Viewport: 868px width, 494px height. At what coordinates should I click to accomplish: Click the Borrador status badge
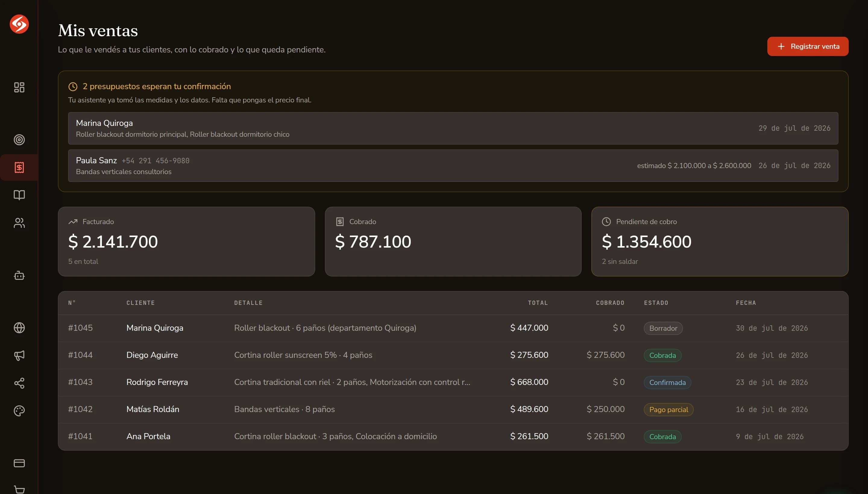point(663,328)
